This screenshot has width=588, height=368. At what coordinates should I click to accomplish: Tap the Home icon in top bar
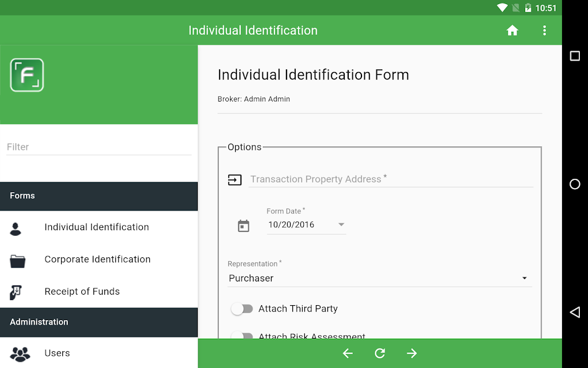[512, 31]
